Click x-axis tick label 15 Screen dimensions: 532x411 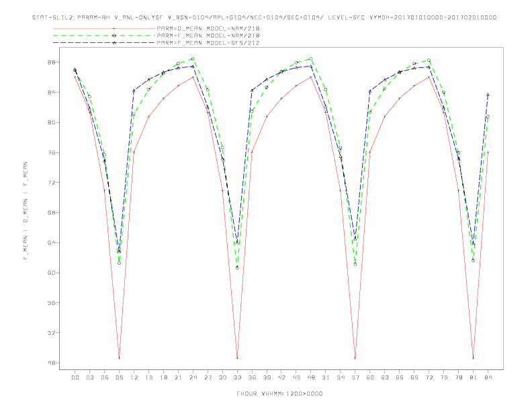[x=148, y=377]
